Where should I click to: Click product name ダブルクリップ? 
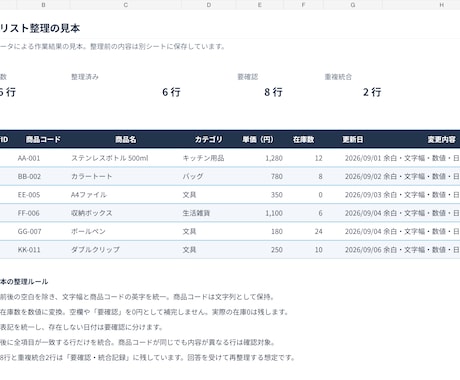point(95,250)
